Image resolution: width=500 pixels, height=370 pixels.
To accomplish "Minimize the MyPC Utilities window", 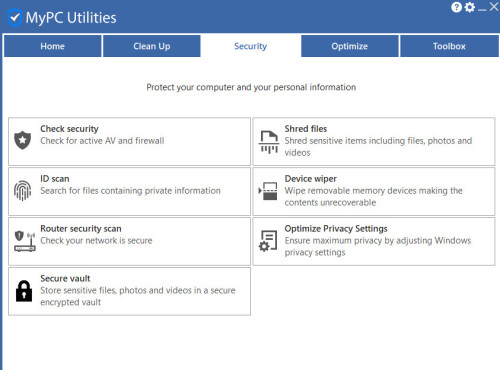I will [482, 8].
